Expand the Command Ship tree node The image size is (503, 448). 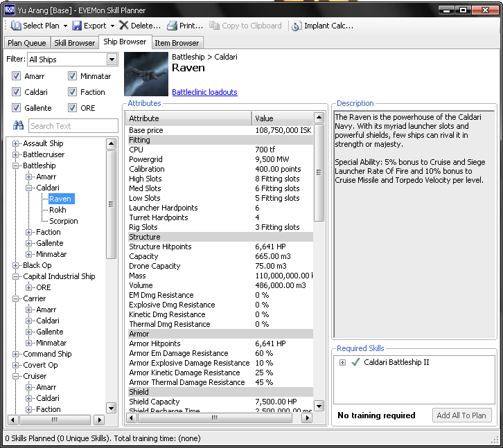(x=15, y=354)
